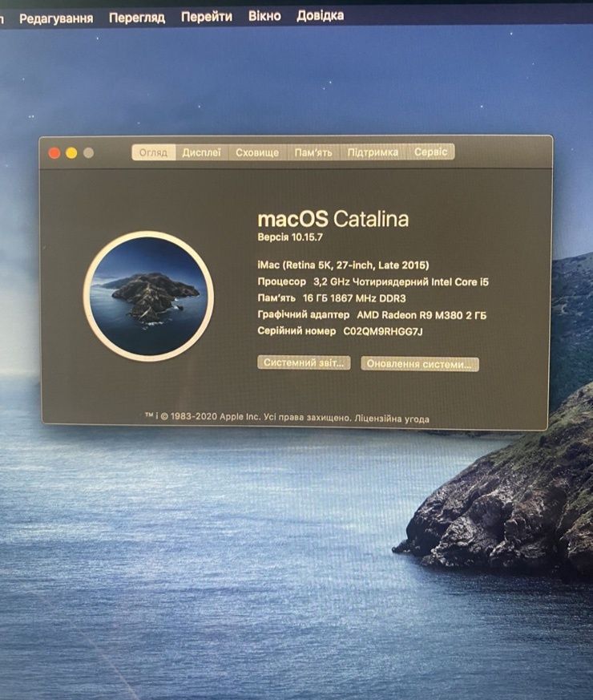The height and width of the screenshot is (700, 593).
Task: Open the Перегляд menu
Action: 137,18
